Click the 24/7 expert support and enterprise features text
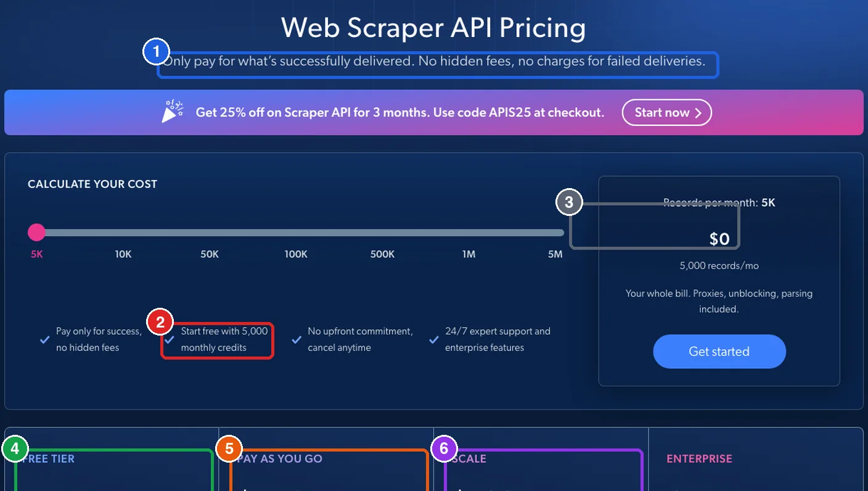The width and height of the screenshot is (868, 491). (497, 339)
